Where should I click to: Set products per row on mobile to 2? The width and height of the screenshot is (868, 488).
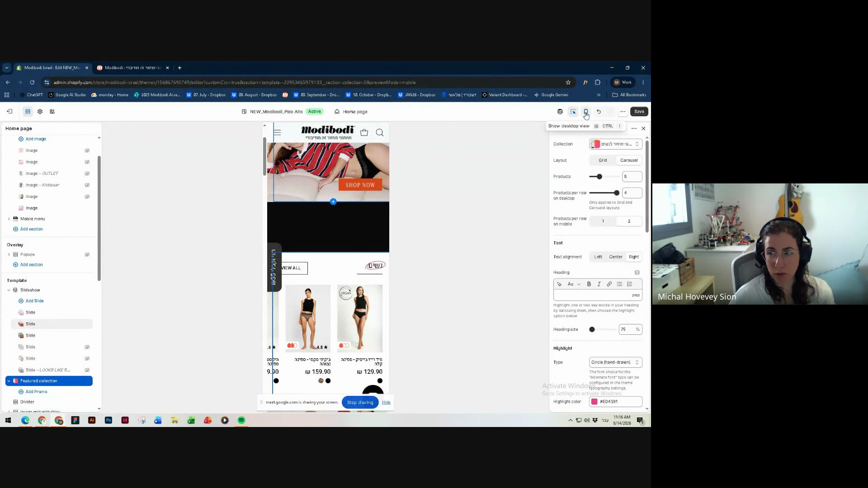(x=629, y=221)
